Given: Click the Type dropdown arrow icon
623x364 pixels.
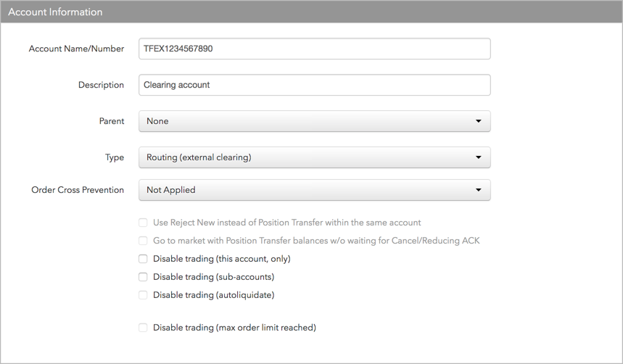Looking at the screenshot, I should coord(479,157).
